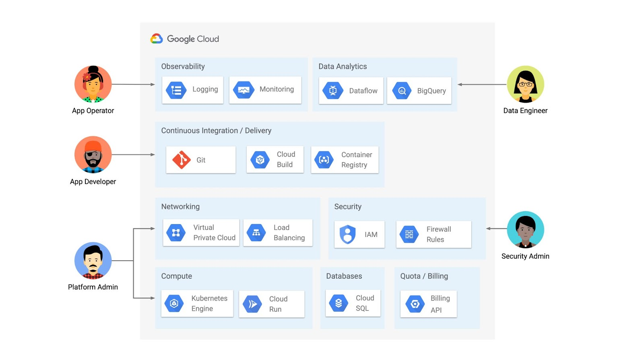
Task: Select the Billing API label
Action: tap(440, 304)
